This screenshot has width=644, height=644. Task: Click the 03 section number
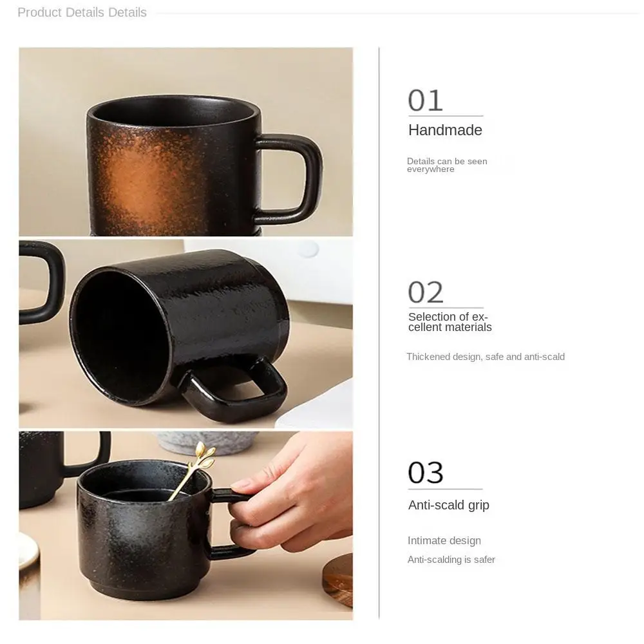[x=426, y=473]
